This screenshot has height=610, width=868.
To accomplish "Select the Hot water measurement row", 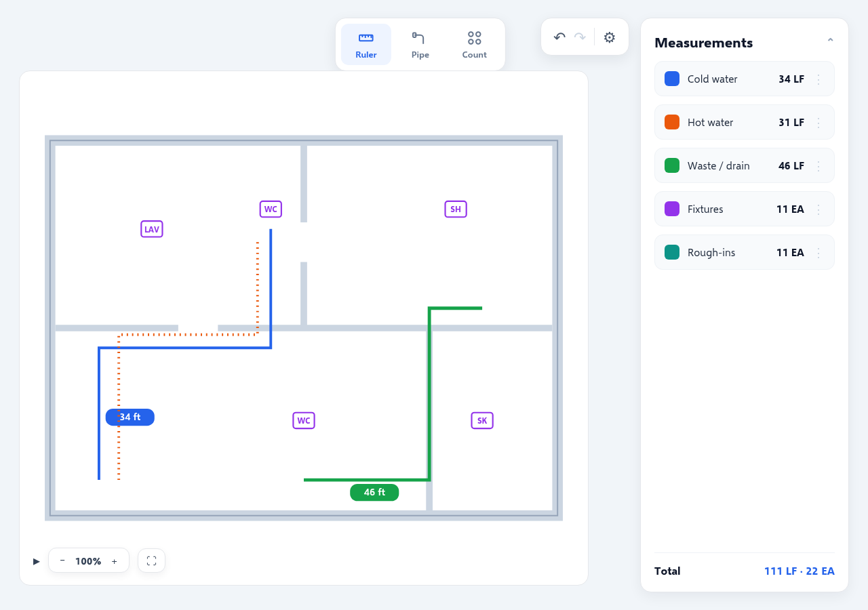I will point(745,122).
